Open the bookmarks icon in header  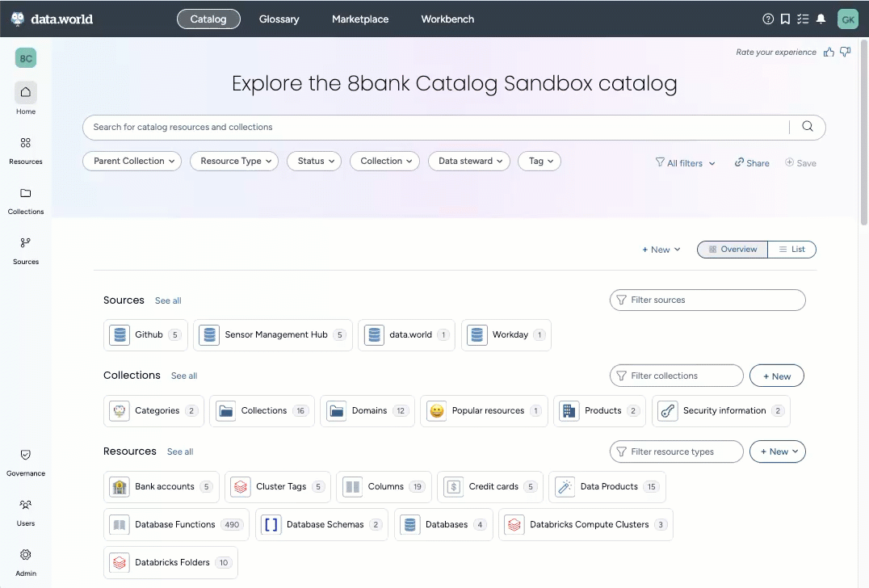pos(786,19)
